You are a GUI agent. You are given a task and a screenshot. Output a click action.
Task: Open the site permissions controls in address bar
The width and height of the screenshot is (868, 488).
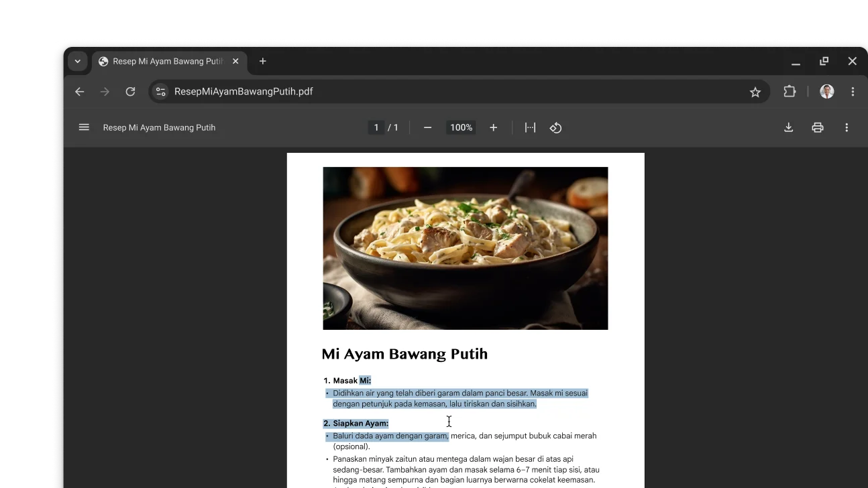click(x=160, y=91)
